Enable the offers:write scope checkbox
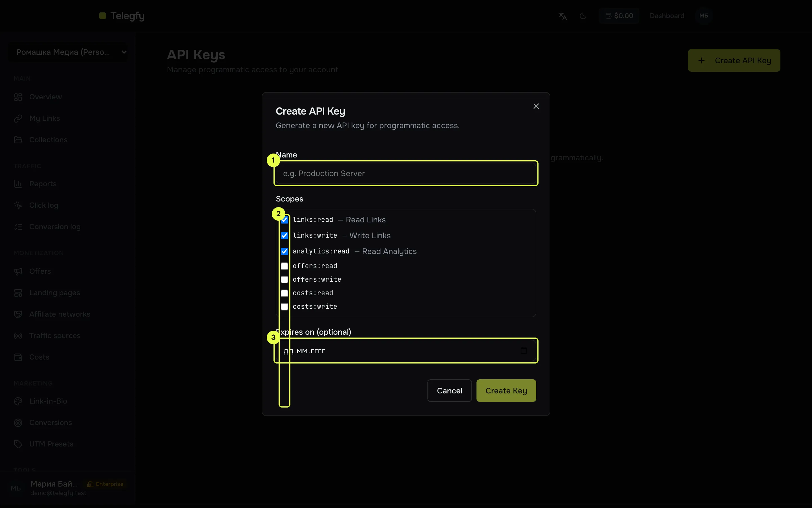The image size is (812, 508). coord(284,279)
